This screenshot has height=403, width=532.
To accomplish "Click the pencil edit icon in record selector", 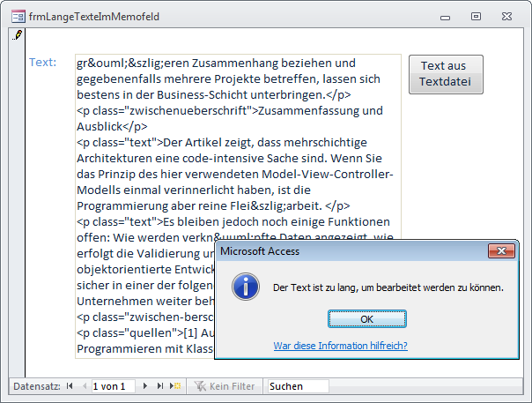I will pos(18,36).
